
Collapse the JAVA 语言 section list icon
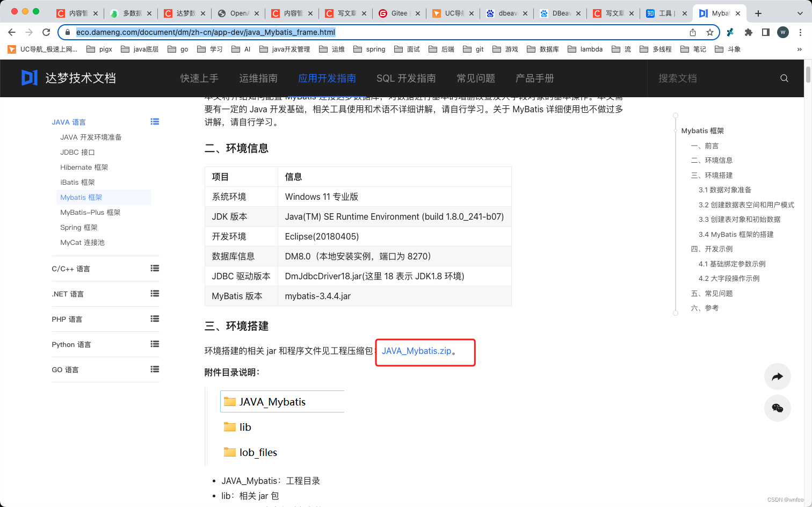[155, 122]
